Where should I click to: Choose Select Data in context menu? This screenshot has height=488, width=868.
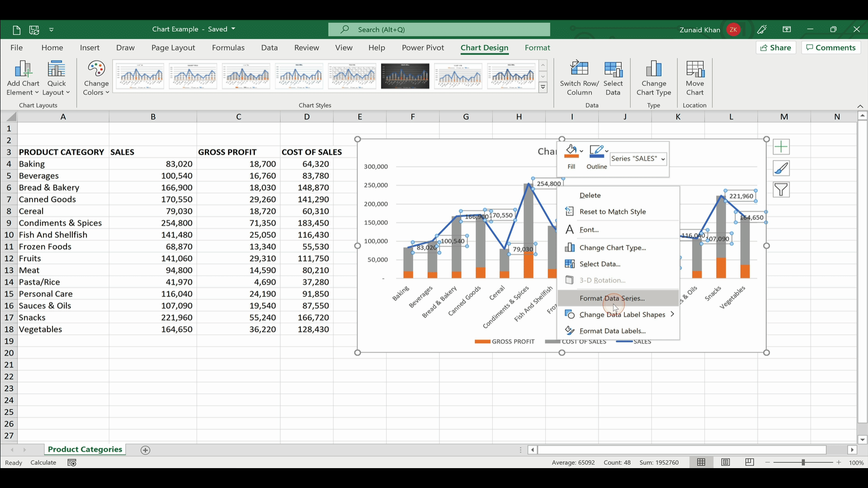[618, 264]
